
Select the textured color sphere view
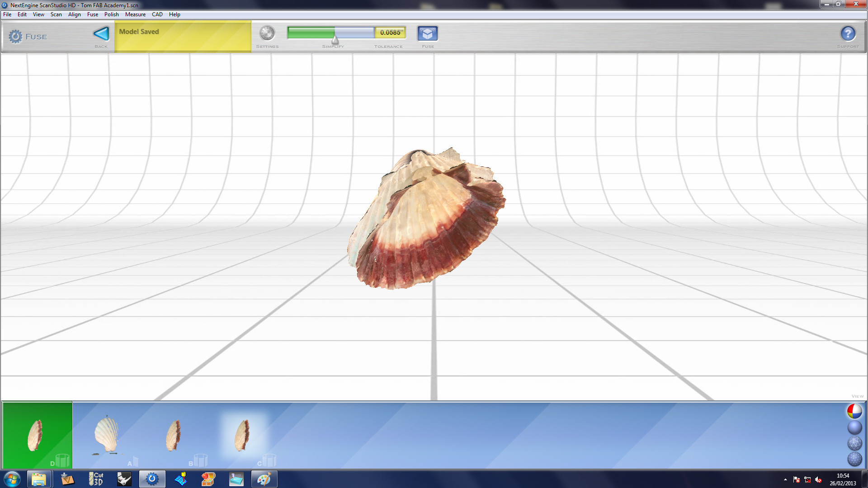pos(854,411)
